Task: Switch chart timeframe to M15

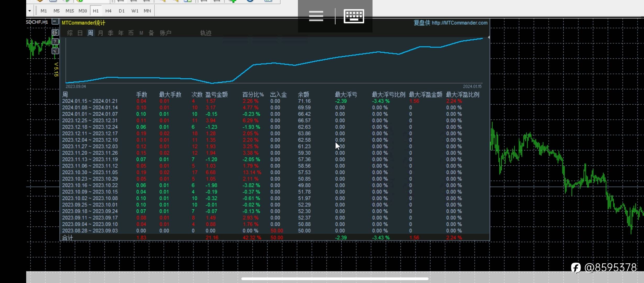Action: click(x=70, y=11)
